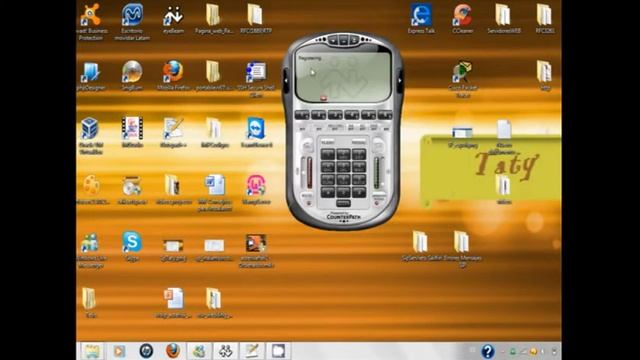Select the ImgBurn desktop shortcut

pyautogui.click(x=132, y=76)
